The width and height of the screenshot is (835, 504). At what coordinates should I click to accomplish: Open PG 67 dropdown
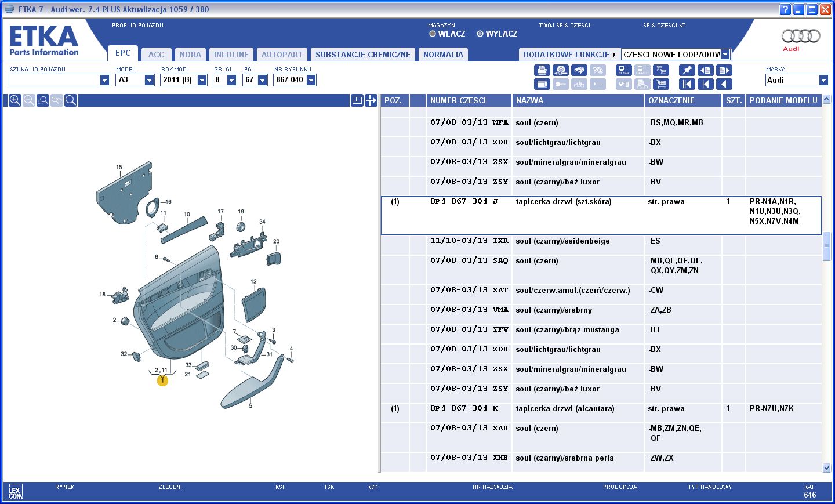pyautogui.click(x=263, y=80)
